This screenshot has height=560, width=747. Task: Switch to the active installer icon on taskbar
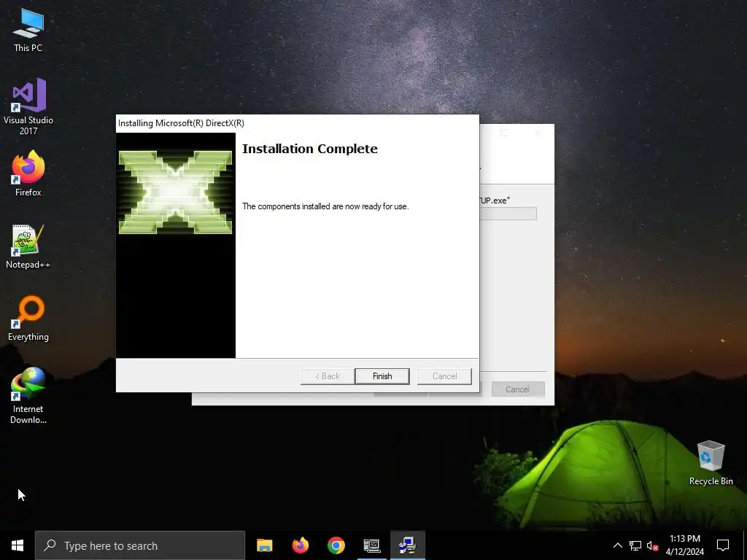pos(407,545)
